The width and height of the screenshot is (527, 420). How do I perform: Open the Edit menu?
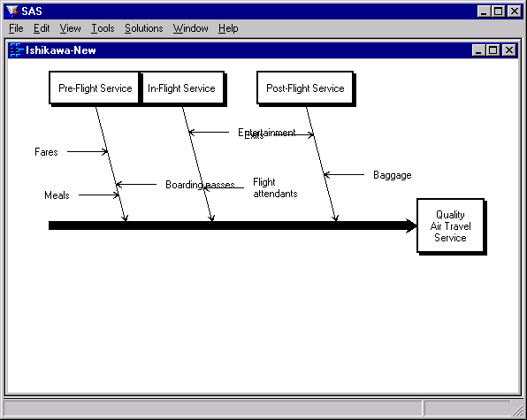click(42, 28)
